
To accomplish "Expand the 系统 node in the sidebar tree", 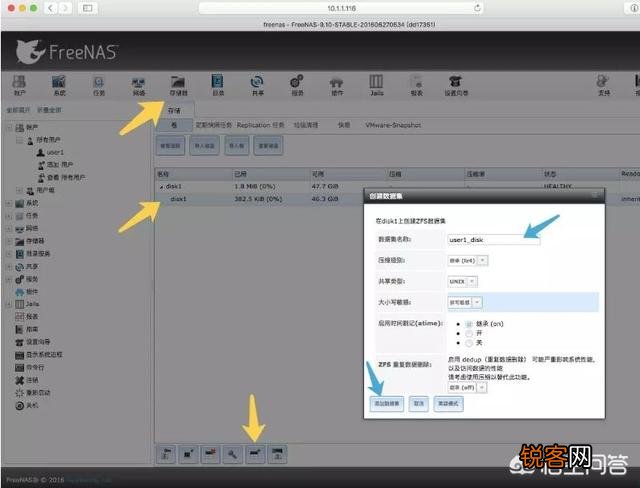I will [9, 203].
